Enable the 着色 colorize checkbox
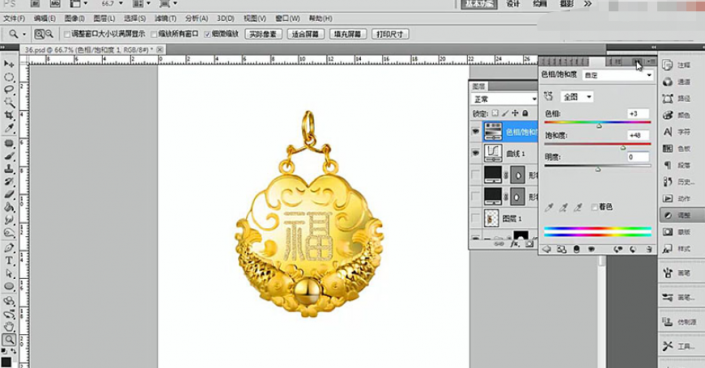This screenshot has height=368, width=705. [594, 207]
